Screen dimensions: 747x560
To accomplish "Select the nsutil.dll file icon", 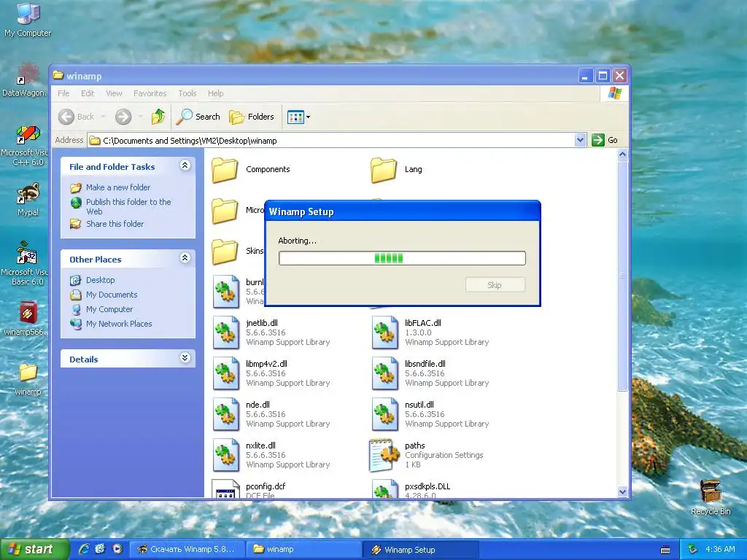I will (x=384, y=414).
